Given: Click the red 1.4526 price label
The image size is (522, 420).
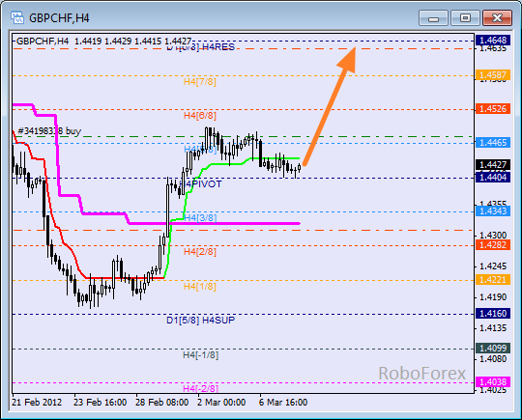Looking at the screenshot, I should (493, 109).
